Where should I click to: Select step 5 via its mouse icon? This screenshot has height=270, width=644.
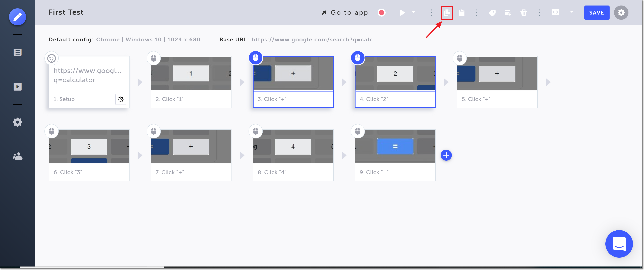pos(459,58)
